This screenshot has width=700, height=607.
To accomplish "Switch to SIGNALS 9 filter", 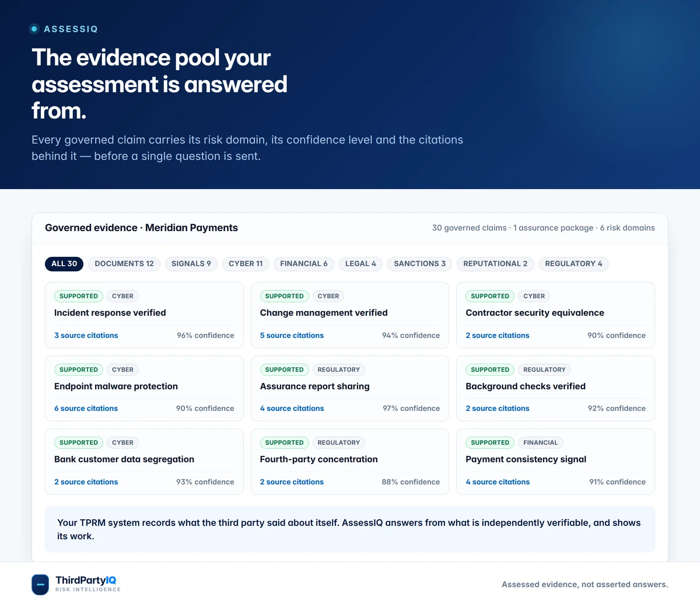I will tap(191, 264).
